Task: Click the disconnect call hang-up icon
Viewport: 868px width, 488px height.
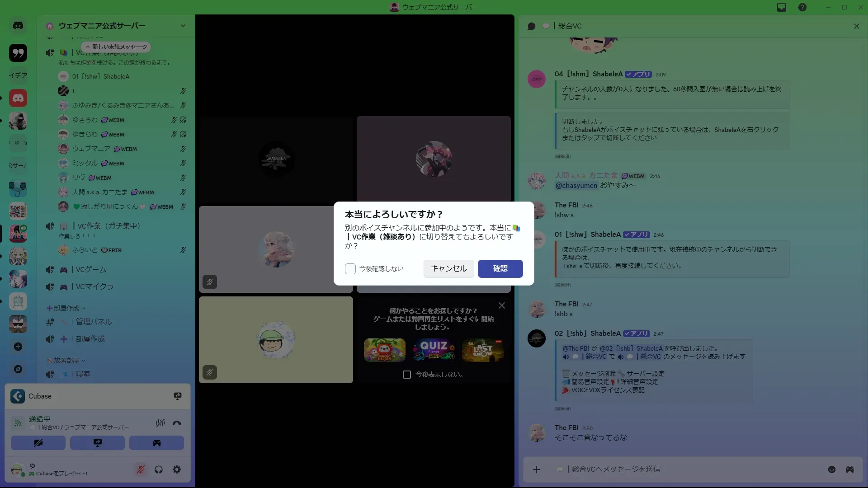Action: [x=177, y=423]
